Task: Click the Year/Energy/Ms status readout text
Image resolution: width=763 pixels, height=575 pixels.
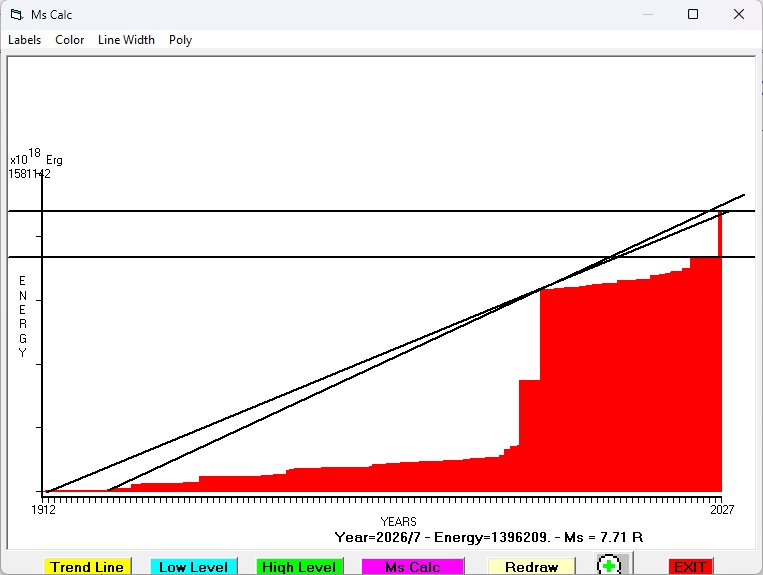Action: (489, 537)
